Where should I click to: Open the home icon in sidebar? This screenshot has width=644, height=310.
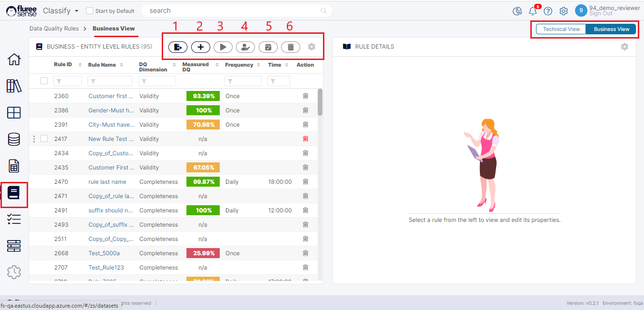click(14, 60)
